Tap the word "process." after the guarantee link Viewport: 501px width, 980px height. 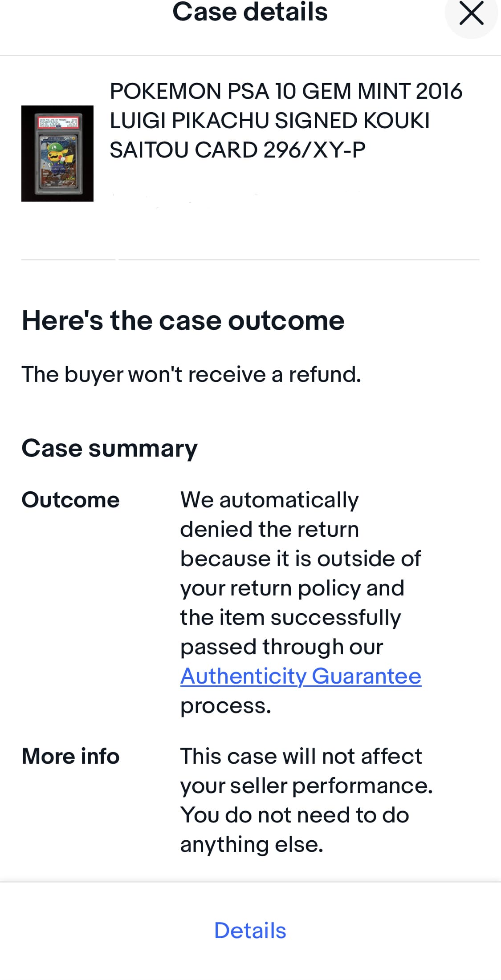[226, 706]
